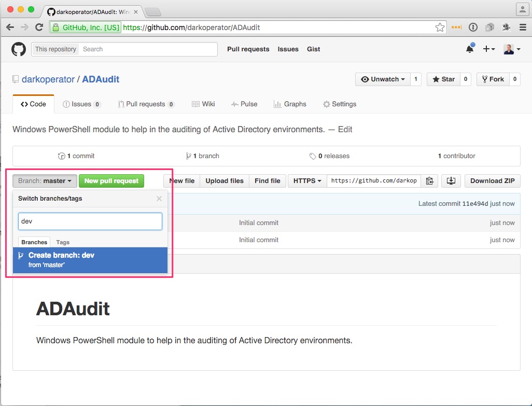This screenshot has height=406, width=532.
Task: View the 1 branch list
Action: [203, 156]
